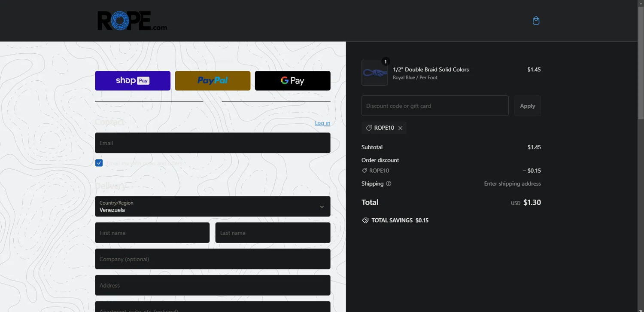Viewport: 644px width, 312px height.
Task: Pay using Google Pay button
Action: (293, 81)
